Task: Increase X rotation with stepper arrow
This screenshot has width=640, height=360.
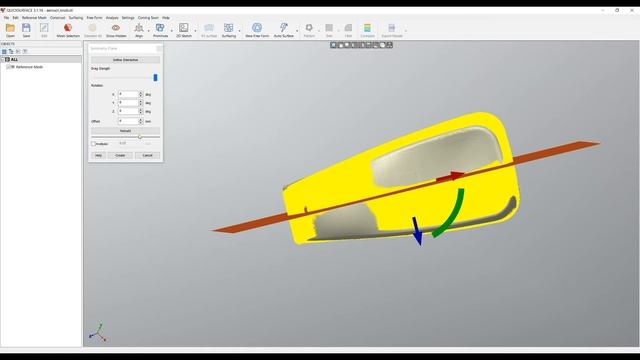Action: (x=141, y=93)
